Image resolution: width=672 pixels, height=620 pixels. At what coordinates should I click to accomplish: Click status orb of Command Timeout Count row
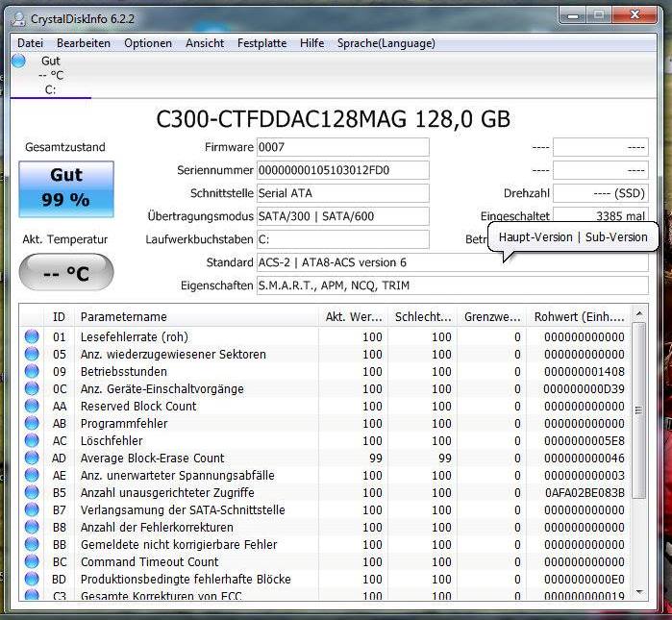32,561
